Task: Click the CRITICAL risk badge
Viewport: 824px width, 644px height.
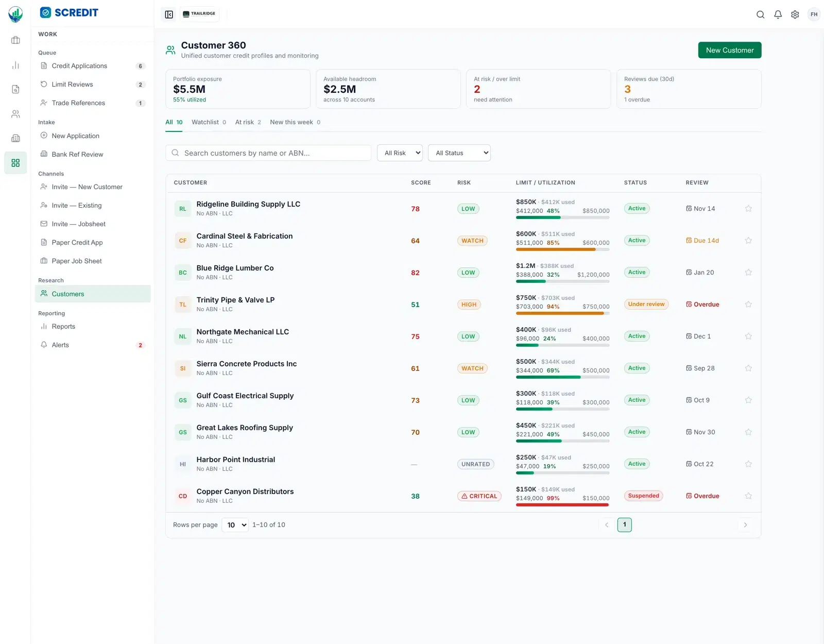Action: coord(479,496)
